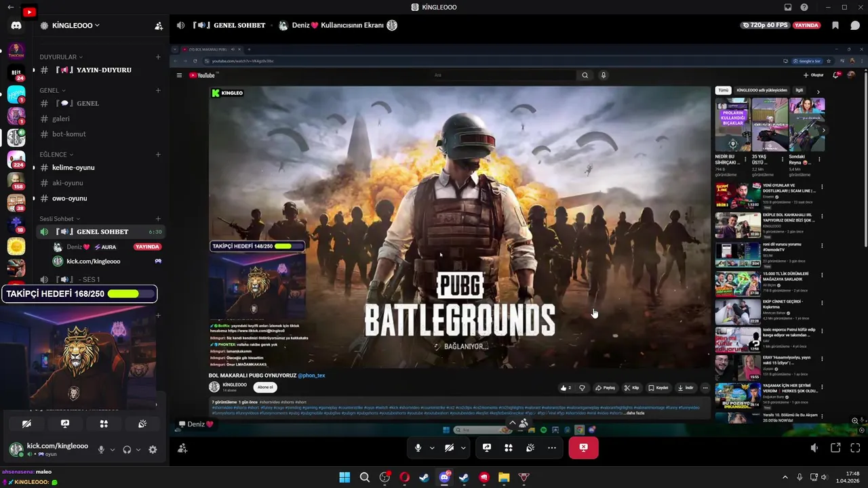This screenshot has height=488, width=868.
Task: Open YouTube hamburger menu in shared screen
Action: point(179,75)
